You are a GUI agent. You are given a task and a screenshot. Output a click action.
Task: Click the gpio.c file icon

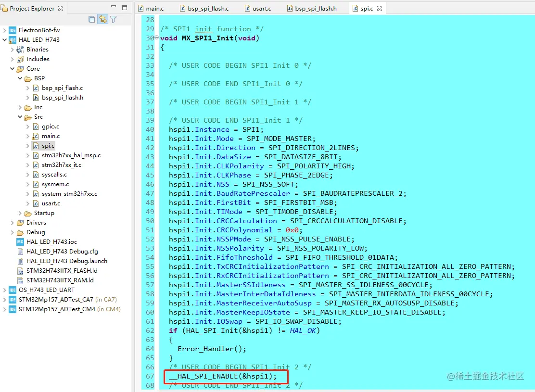click(x=36, y=126)
